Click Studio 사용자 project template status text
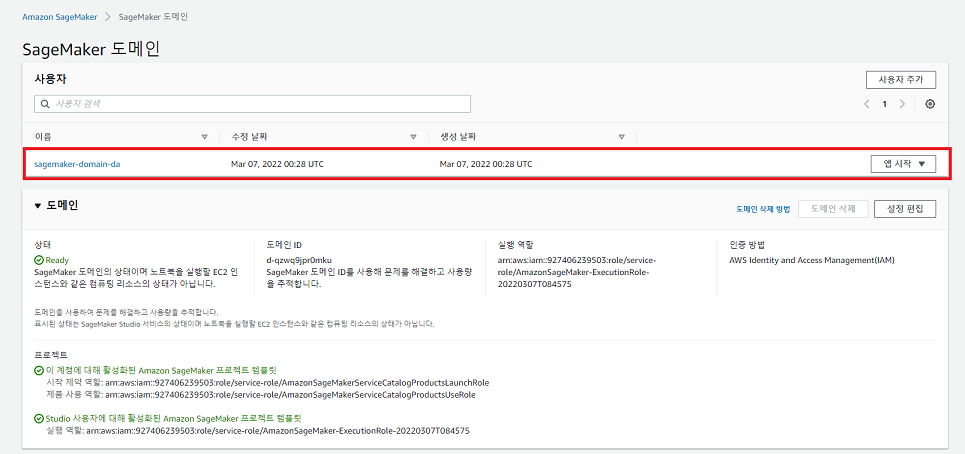The height and width of the screenshot is (454, 965). tap(173, 419)
